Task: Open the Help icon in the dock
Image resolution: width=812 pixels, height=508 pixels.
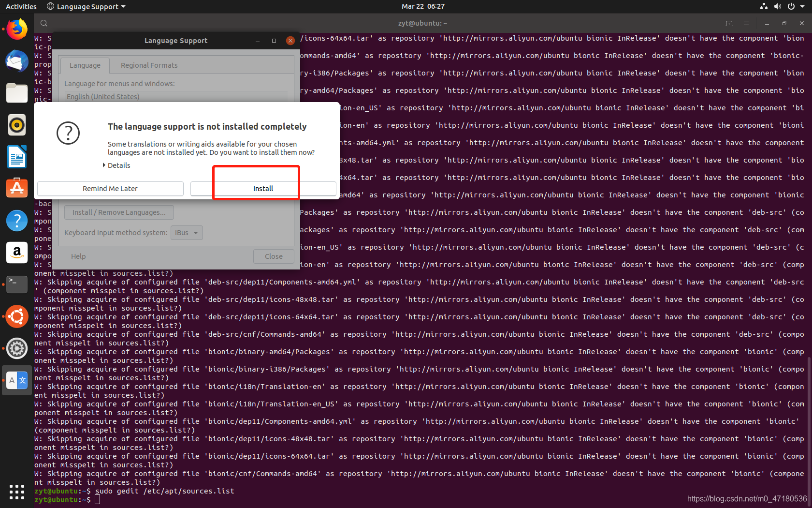Action: tap(17, 221)
